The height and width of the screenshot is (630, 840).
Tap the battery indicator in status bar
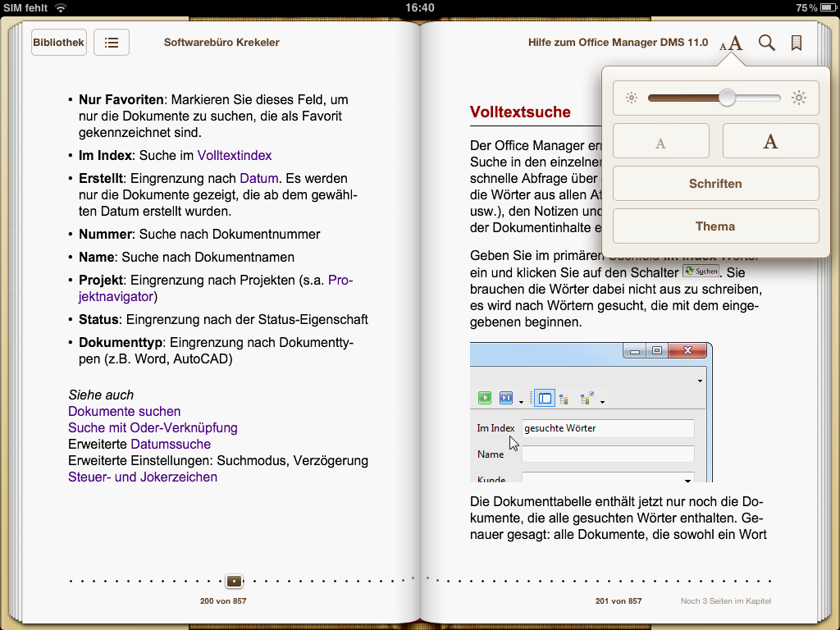[829, 8]
